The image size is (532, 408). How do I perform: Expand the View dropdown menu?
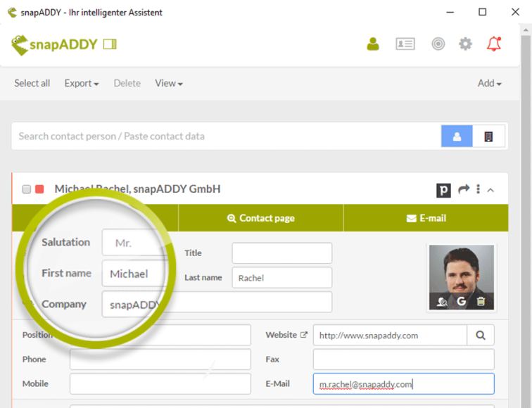point(168,83)
